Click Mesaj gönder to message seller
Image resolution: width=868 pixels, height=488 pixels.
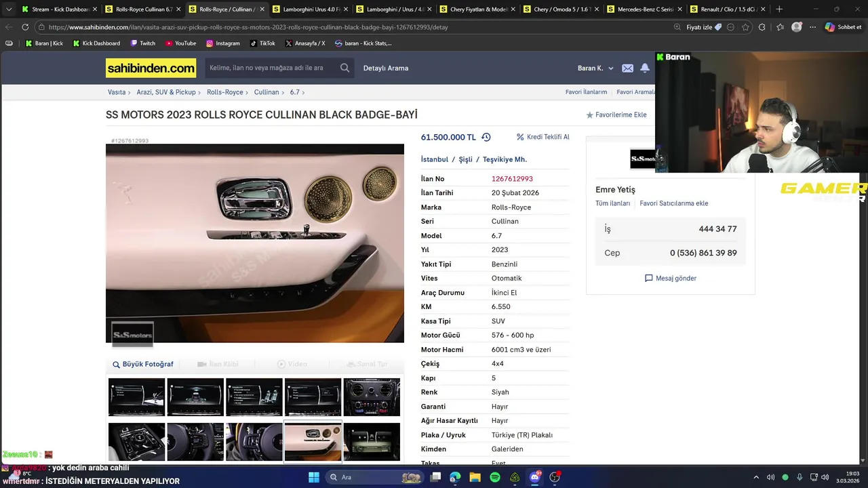(671, 279)
